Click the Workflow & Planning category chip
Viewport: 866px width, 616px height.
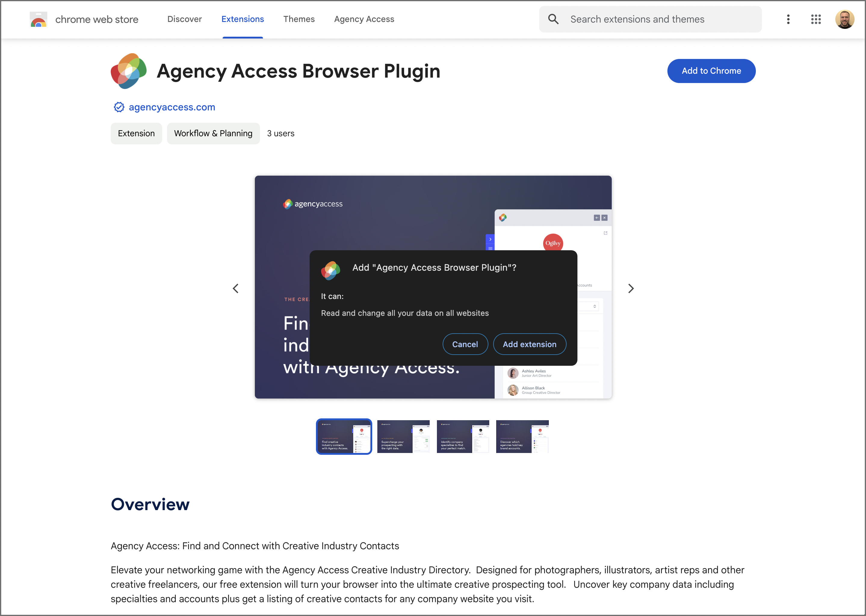pyautogui.click(x=213, y=134)
